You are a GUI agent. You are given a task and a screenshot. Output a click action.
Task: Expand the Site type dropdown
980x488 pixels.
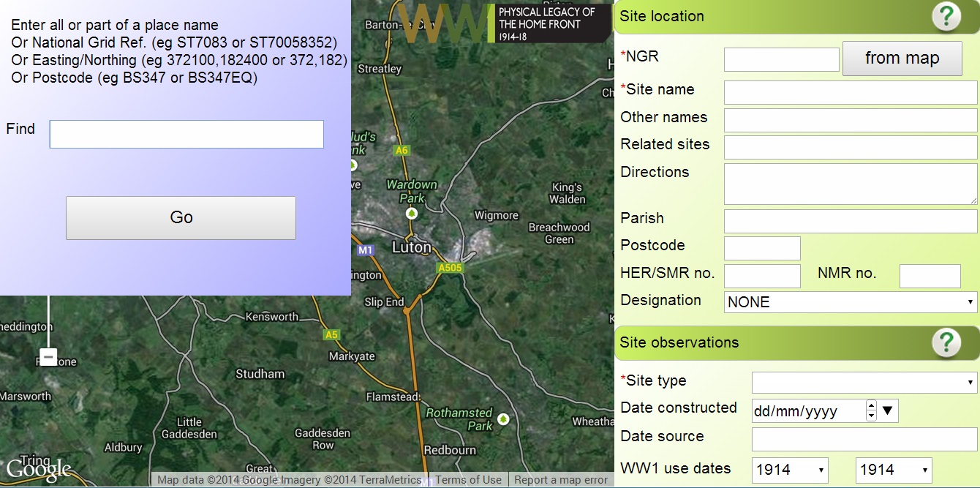tap(864, 382)
